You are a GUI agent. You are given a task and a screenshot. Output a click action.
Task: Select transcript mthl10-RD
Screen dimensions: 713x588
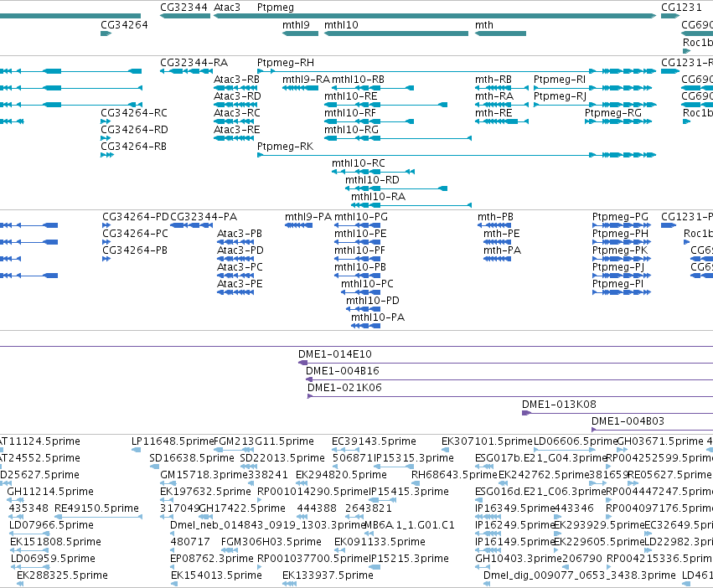(372, 180)
